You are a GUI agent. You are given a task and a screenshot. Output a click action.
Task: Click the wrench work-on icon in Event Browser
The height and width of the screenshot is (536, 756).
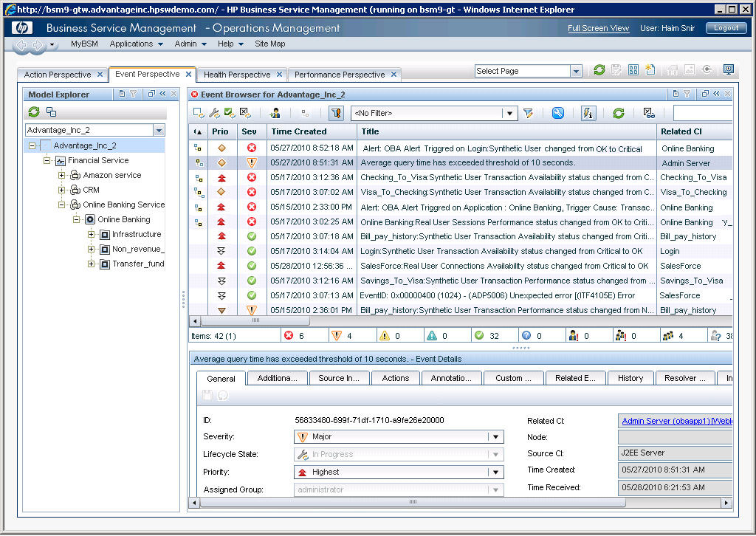[x=214, y=113]
